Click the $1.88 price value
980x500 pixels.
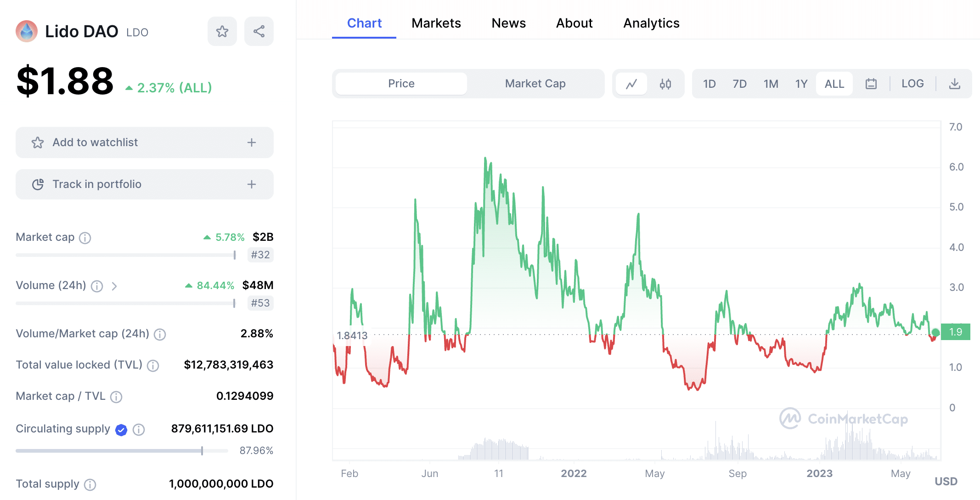click(x=65, y=82)
